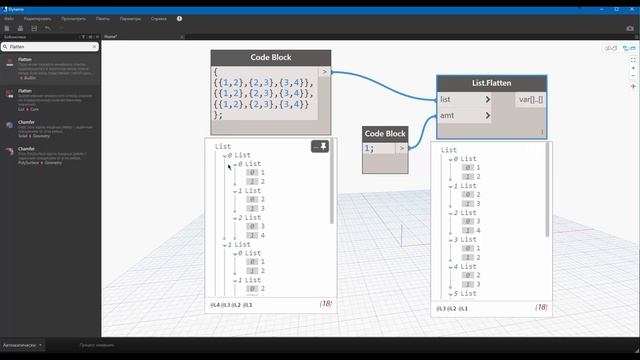Clear the search field with X icon
This screenshot has height=360, width=640.
click(x=94, y=47)
